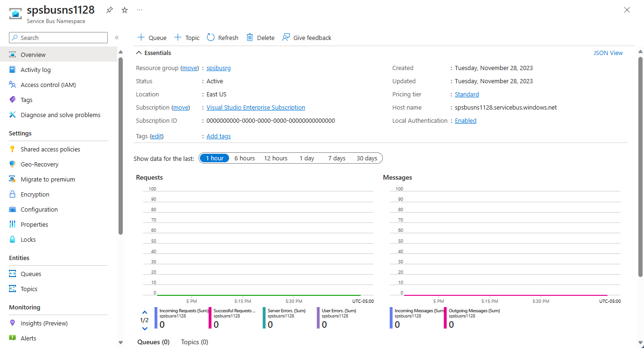Open the spsbusrg resource group link

click(219, 68)
